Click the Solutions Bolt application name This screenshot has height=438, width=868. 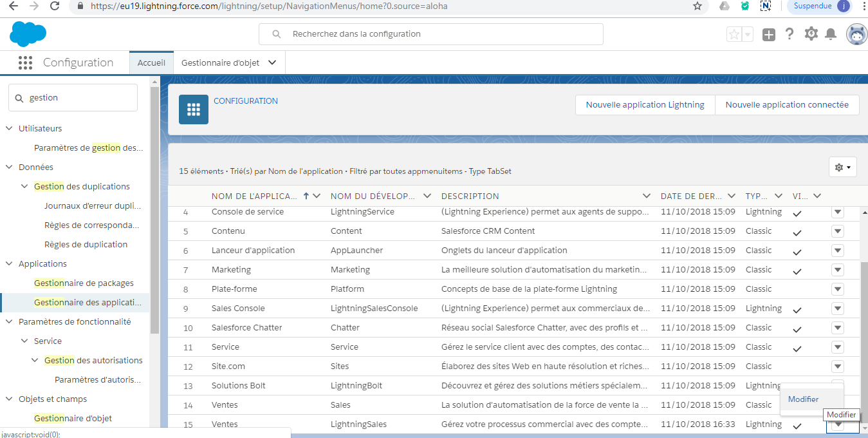239,386
